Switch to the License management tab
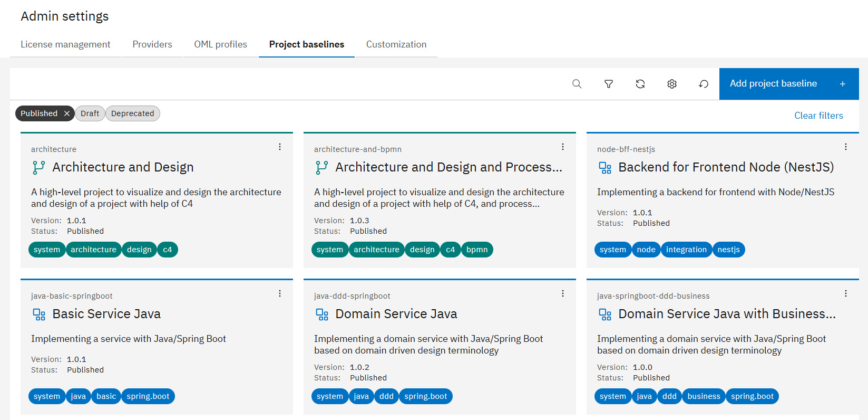Image resolution: width=868 pixels, height=420 pixels. (65, 44)
